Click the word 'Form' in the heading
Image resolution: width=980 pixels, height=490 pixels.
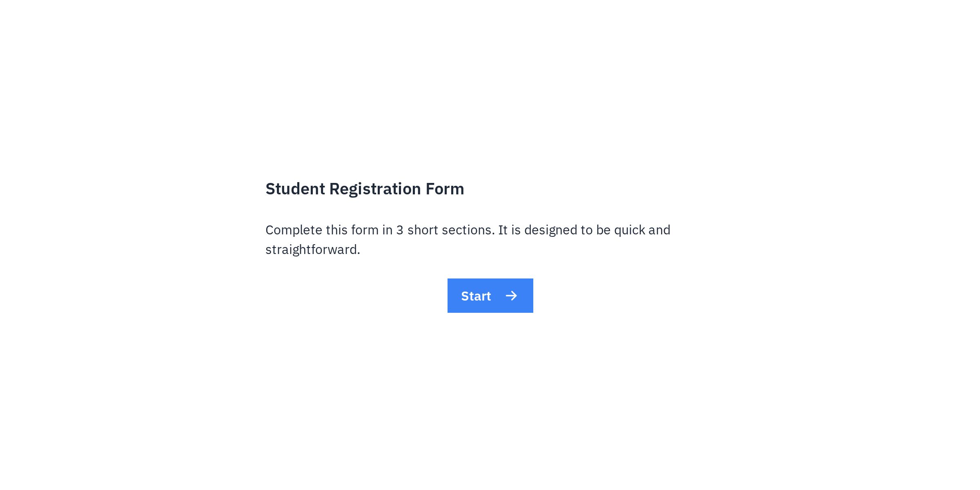tap(445, 189)
